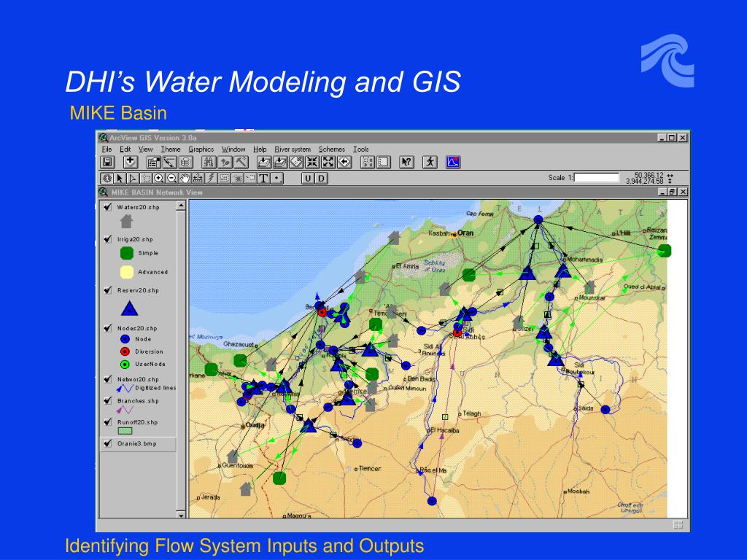Viewport: 747px width, 560px height.
Task: Select the Vertex Edit tool
Action: [133, 179]
